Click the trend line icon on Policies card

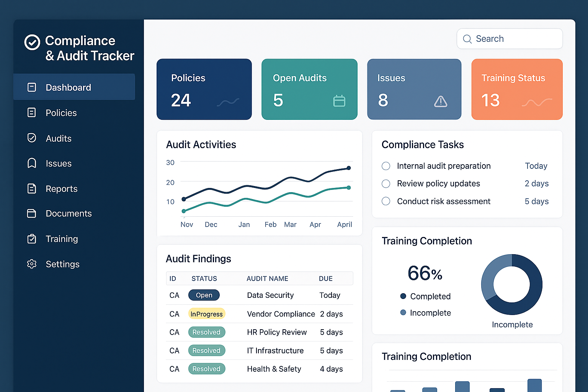(x=228, y=102)
